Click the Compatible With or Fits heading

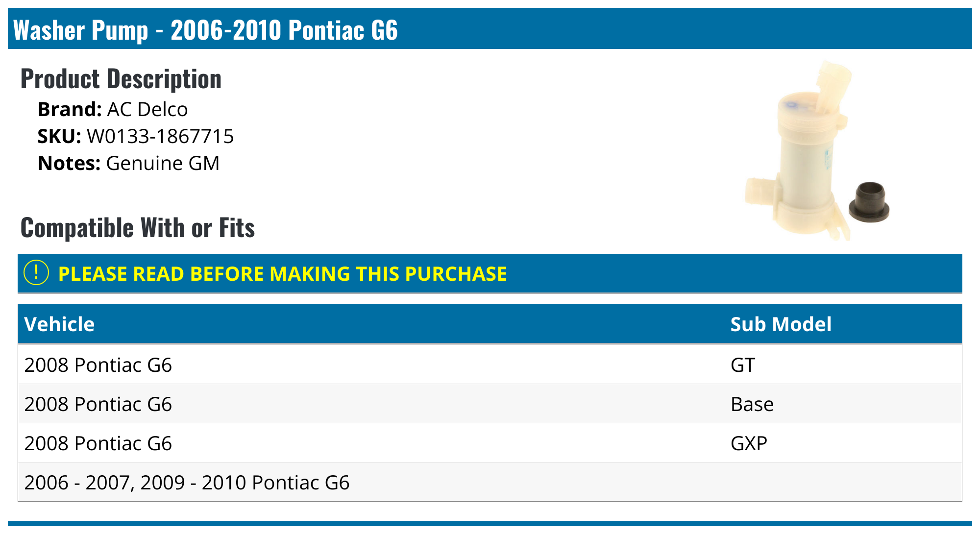pos(138,228)
